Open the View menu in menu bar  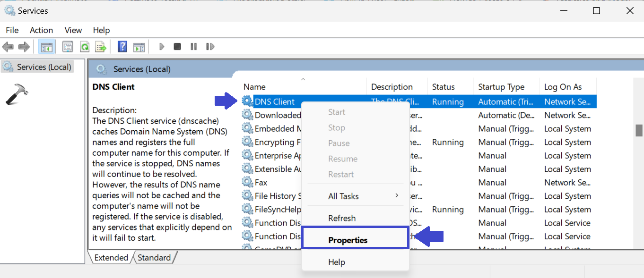coord(73,30)
